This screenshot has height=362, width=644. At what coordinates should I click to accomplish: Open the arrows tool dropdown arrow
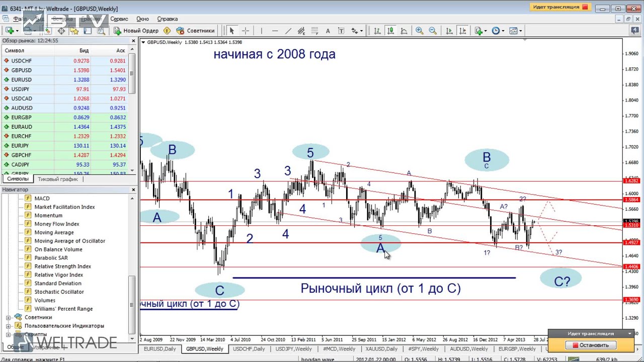pyautogui.click(x=361, y=31)
